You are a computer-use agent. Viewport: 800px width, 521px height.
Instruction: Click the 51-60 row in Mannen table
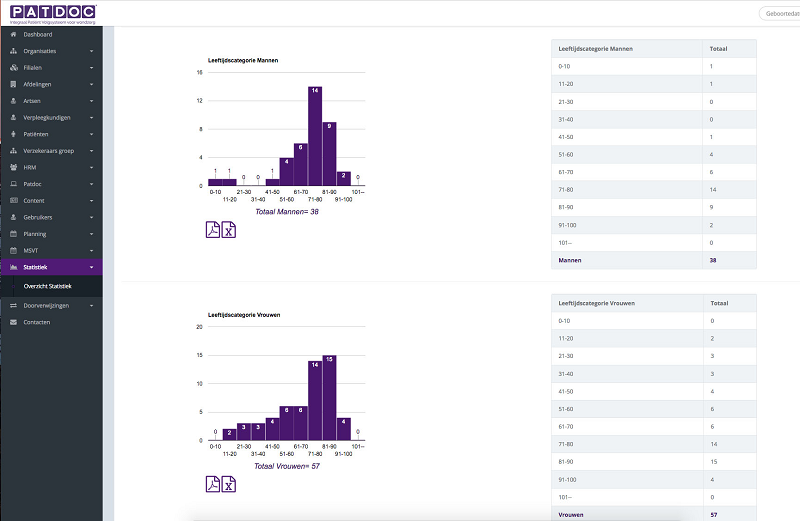(654, 155)
